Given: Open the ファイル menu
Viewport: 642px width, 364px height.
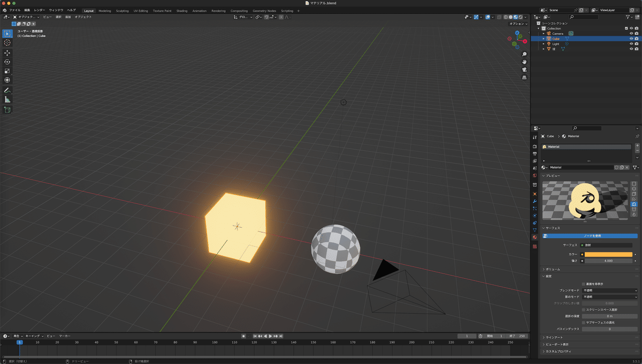Looking at the screenshot, I should pos(14,10).
